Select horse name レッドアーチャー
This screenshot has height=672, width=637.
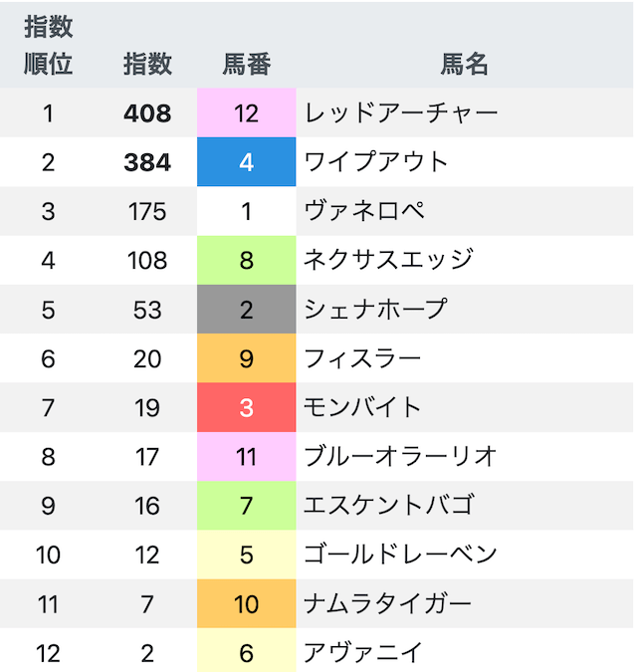401,113
